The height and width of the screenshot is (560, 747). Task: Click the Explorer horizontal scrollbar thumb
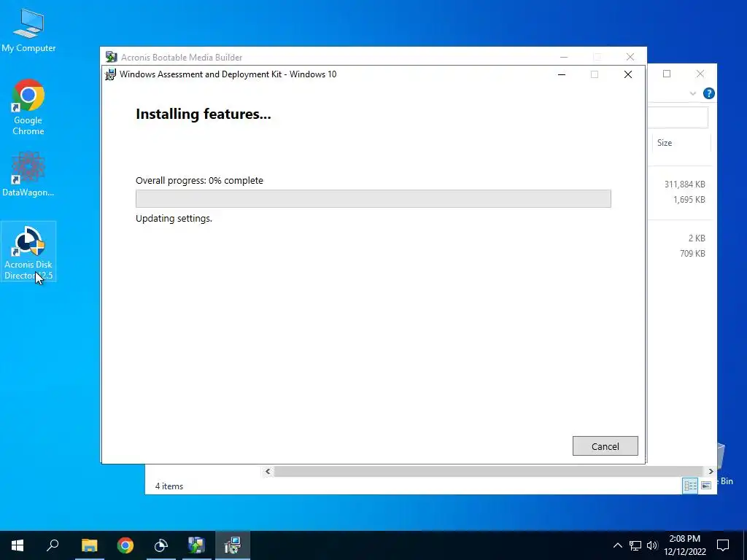[x=488, y=472]
